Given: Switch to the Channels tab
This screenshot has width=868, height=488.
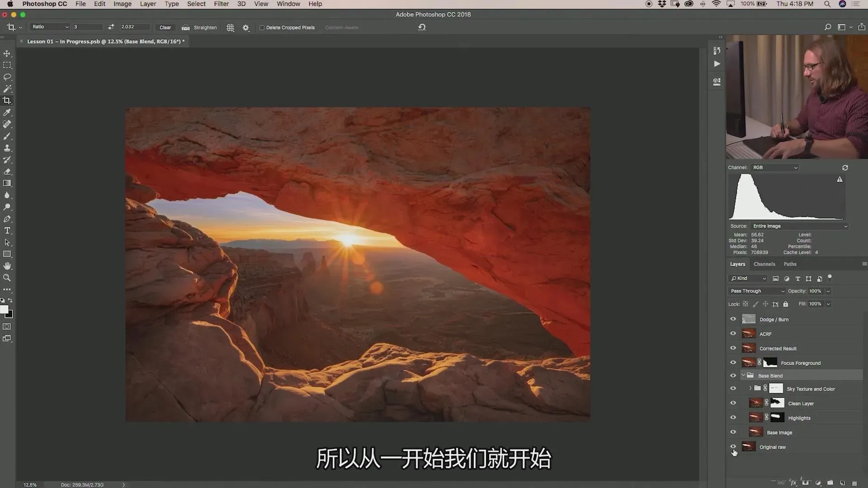Looking at the screenshot, I should tap(764, 264).
